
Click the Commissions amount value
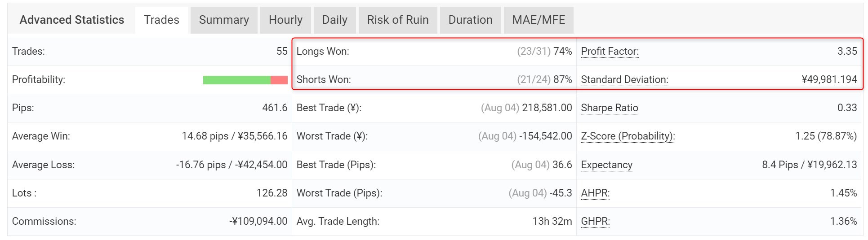pos(258,221)
